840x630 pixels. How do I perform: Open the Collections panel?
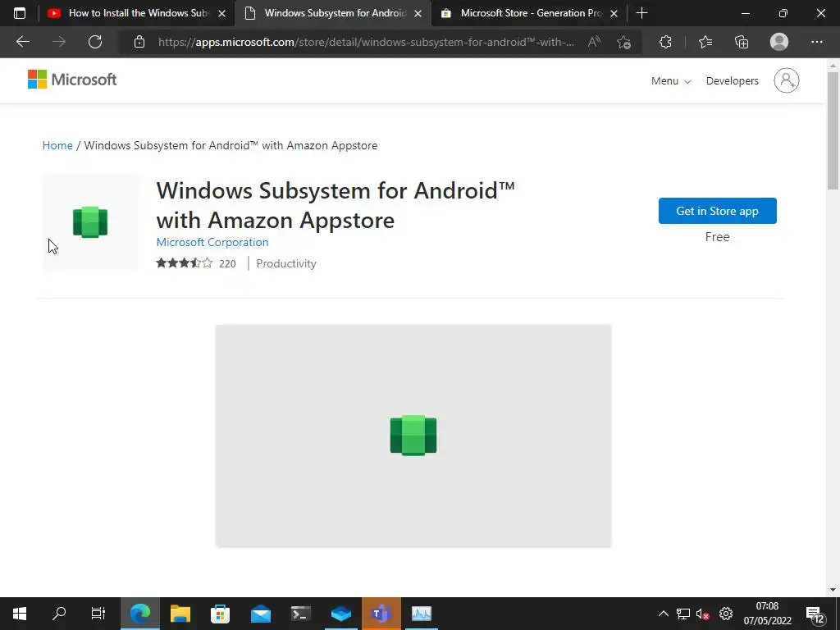pos(742,42)
